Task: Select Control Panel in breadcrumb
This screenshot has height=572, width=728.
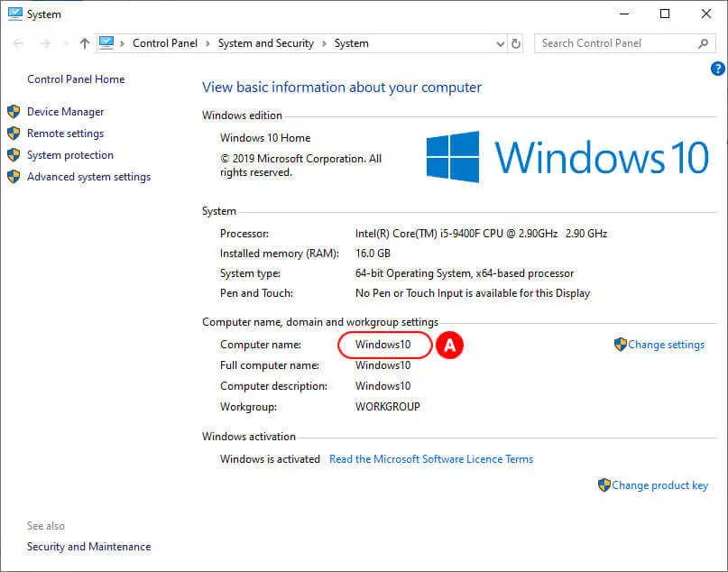Action: click(165, 43)
